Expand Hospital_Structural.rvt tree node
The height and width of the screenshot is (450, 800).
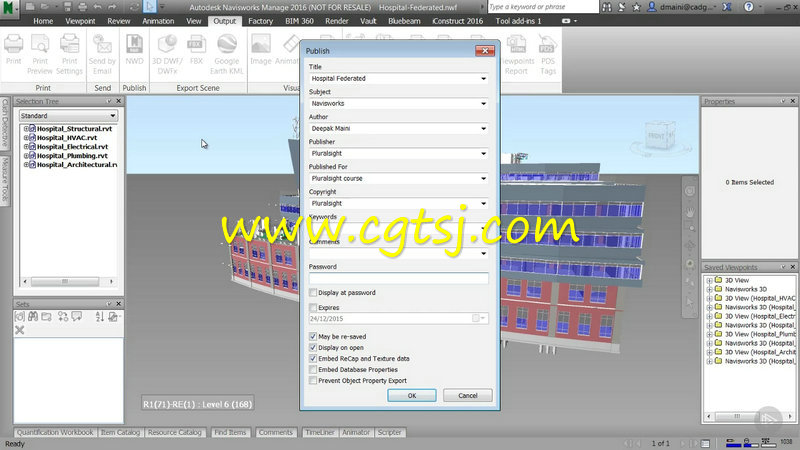pyautogui.click(x=26, y=129)
